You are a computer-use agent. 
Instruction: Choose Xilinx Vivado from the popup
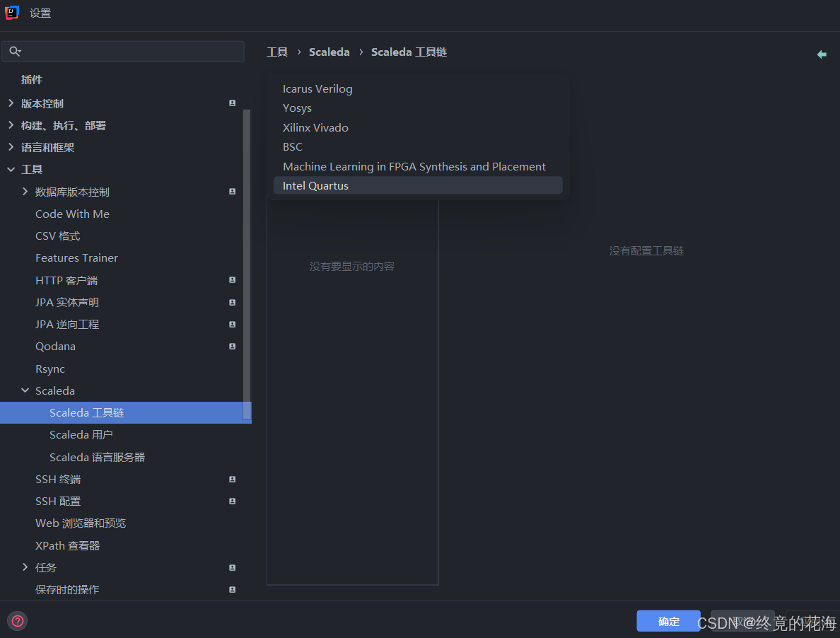pyautogui.click(x=418, y=127)
